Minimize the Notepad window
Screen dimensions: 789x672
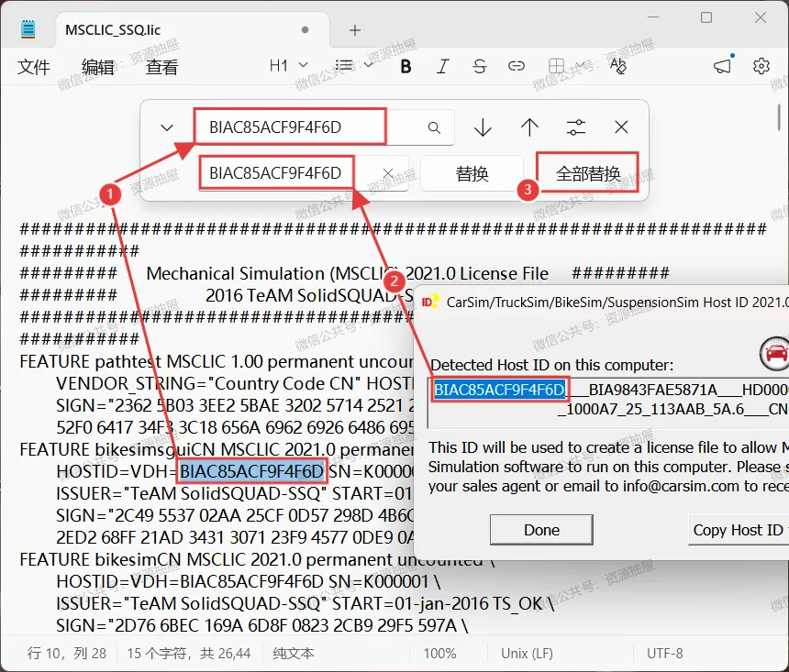click(653, 17)
